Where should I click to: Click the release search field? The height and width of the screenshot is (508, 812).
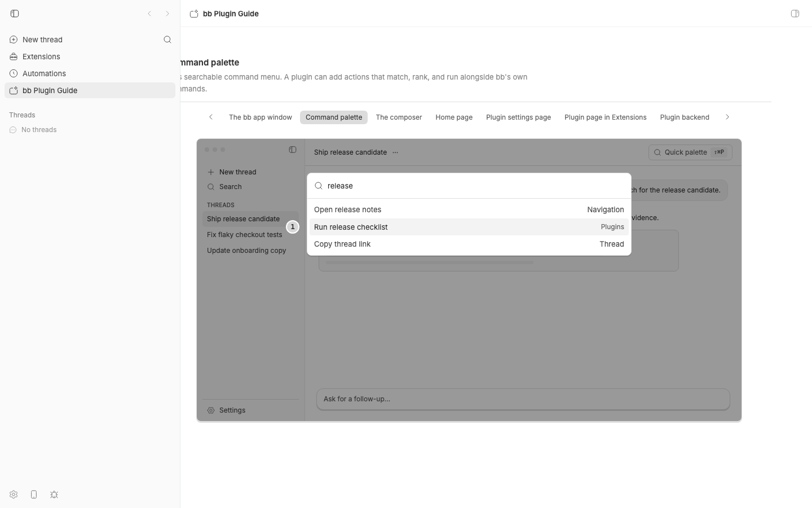(469, 186)
